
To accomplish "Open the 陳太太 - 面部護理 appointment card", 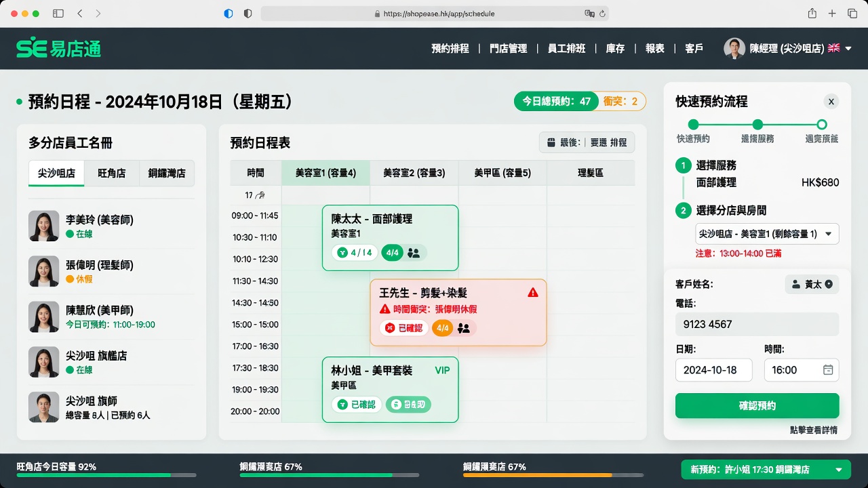I will tap(390, 238).
